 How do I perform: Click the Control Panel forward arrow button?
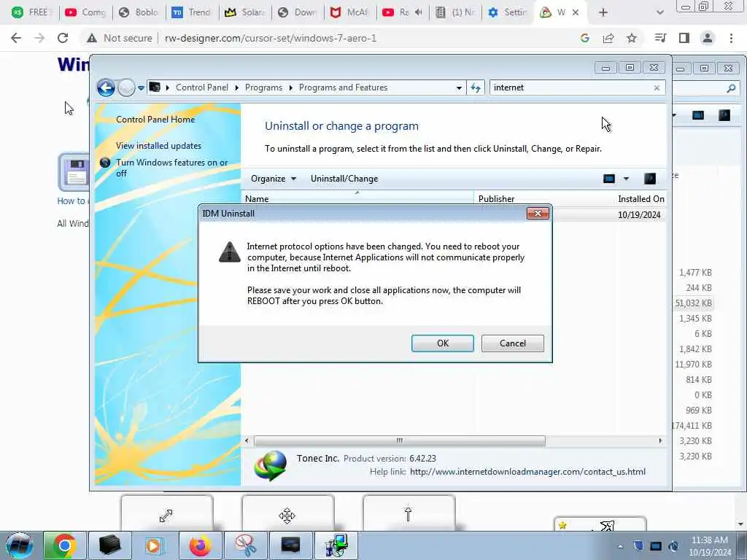(x=126, y=87)
